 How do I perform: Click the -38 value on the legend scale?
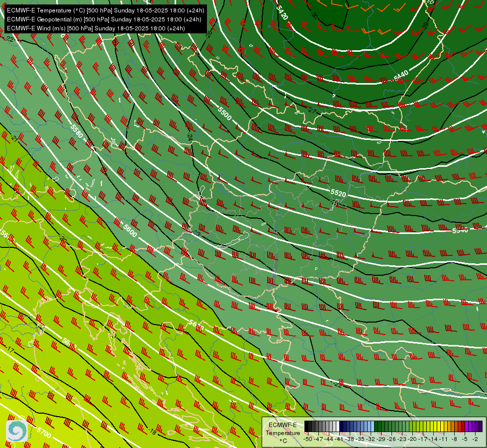point(350,439)
